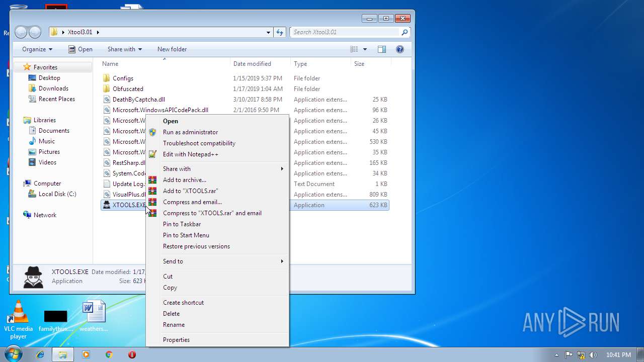Choose Compress and email...
The image size is (644, 362).
218,202
